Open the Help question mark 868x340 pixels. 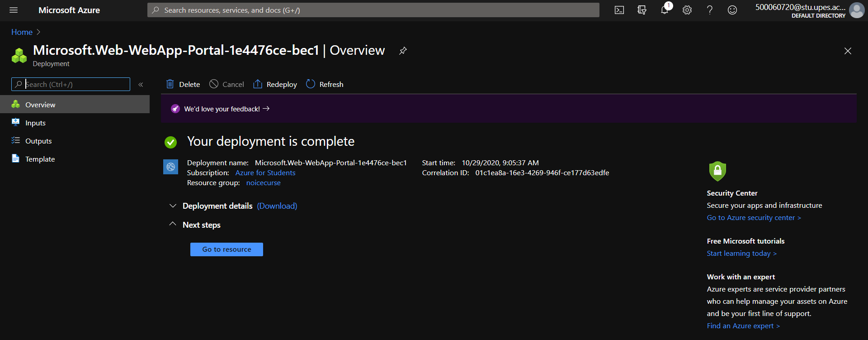710,10
